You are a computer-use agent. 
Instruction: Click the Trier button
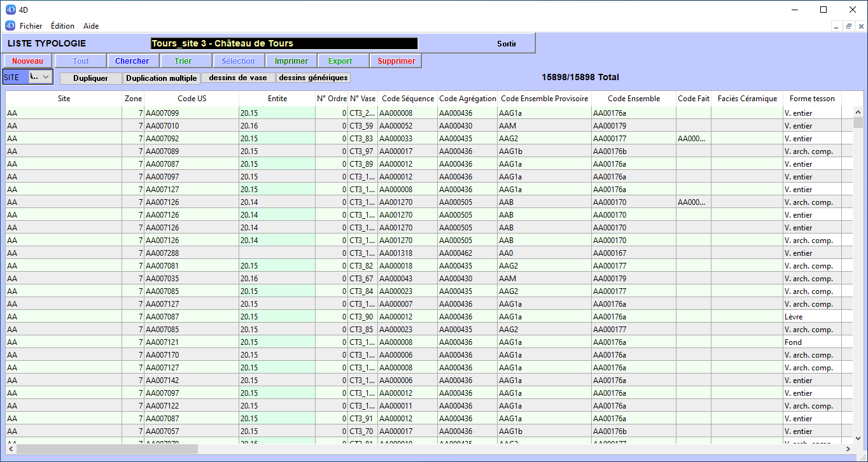(185, 61)
